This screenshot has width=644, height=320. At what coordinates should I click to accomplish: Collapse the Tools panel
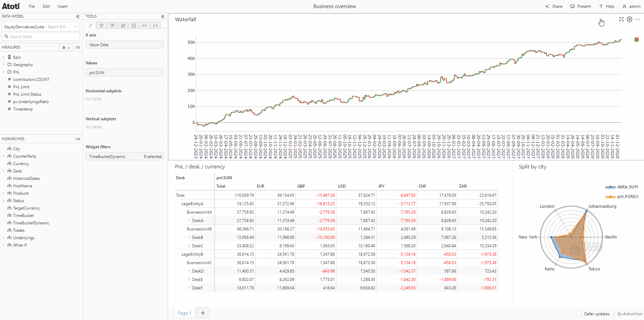(163, 16)
